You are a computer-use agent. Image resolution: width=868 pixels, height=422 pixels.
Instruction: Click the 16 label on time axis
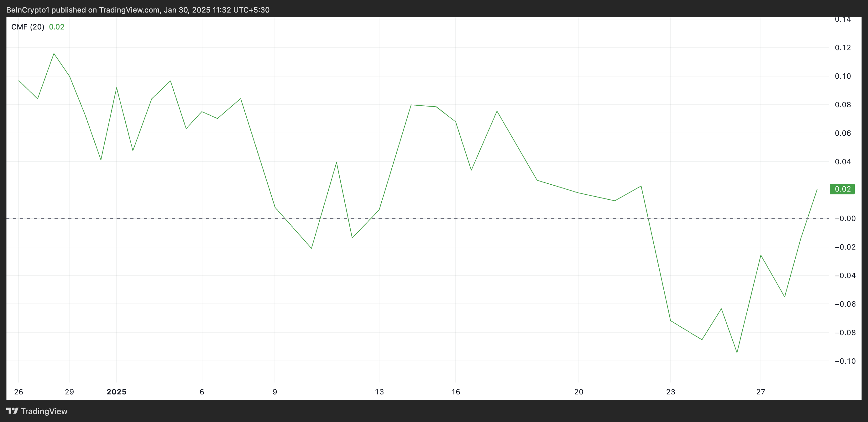pyautogui.click(x=456, y=392)
